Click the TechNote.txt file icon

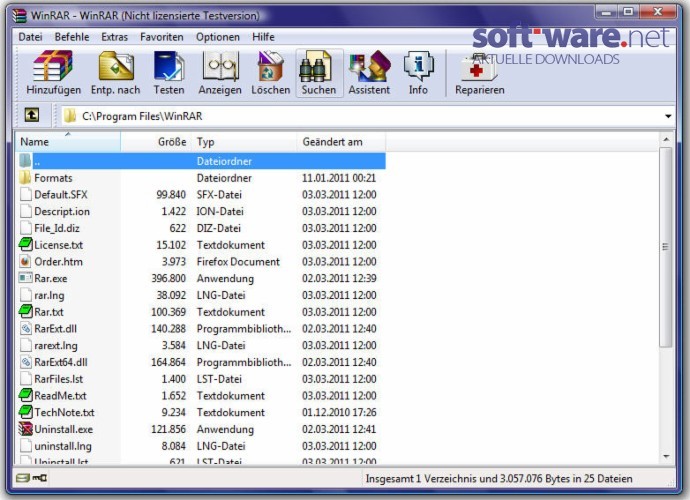[x=26, y=412]
